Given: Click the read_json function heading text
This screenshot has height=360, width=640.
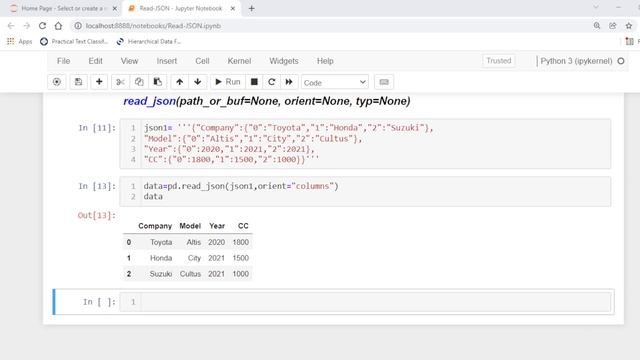Looking at the screenshot, I should pos(267,101).
